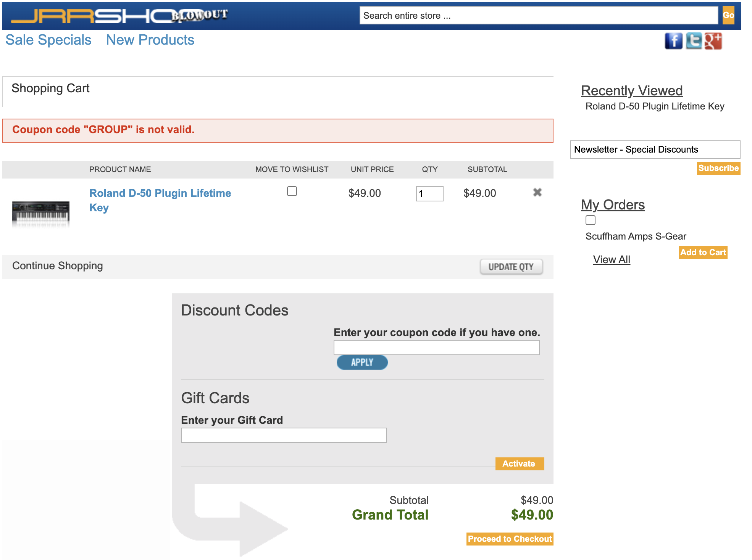
Task: Click the Continue Shopping link
Action: point(58,266)
